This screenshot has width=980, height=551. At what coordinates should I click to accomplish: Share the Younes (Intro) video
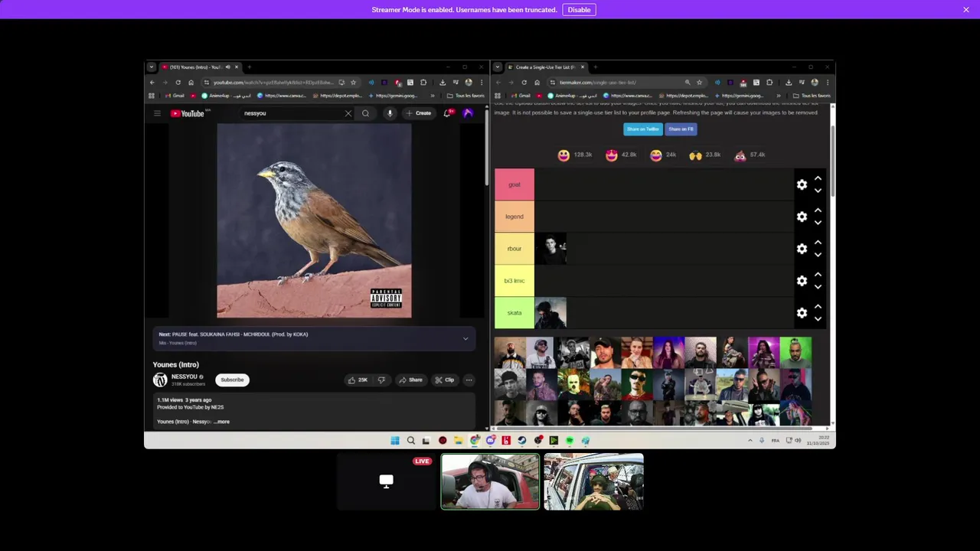[x=410, y=380]
